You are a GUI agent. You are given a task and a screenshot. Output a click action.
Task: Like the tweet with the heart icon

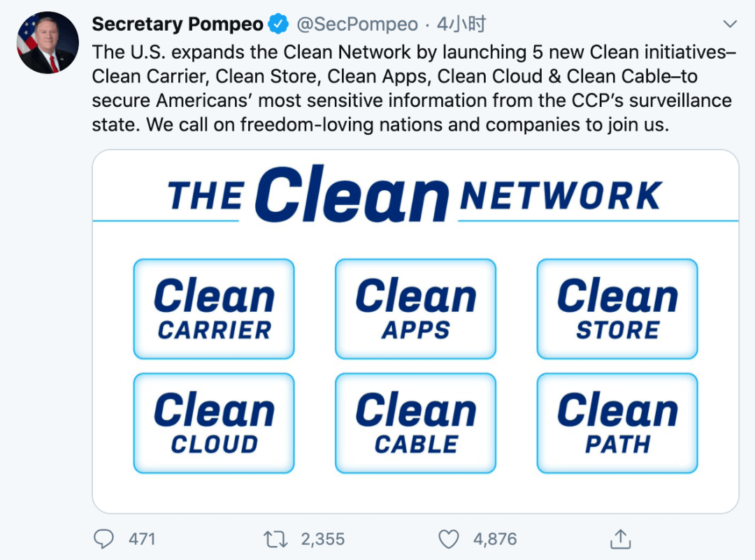point(448,539)
